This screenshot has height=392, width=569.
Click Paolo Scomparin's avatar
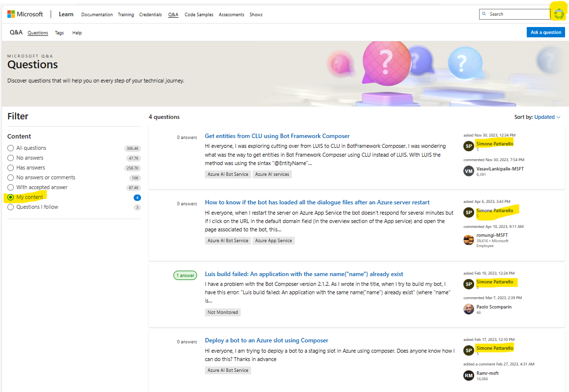468,309
